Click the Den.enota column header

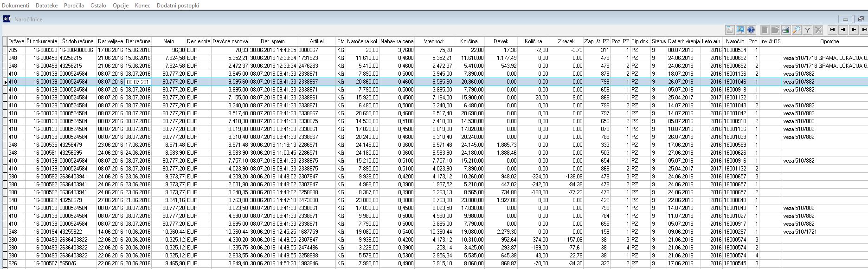coord(199,41)
